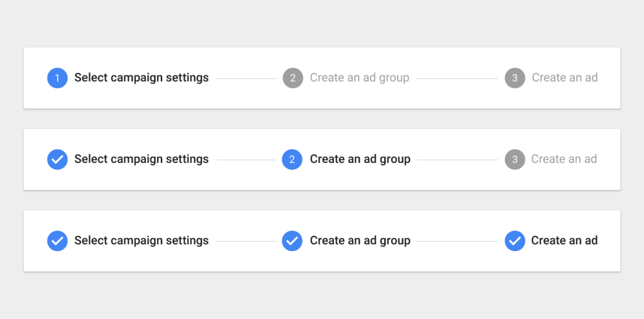This screenshot has width=644, height=319.
Task: Click third checkmark icon in bottom stepper
Action: tap(514, 240)
